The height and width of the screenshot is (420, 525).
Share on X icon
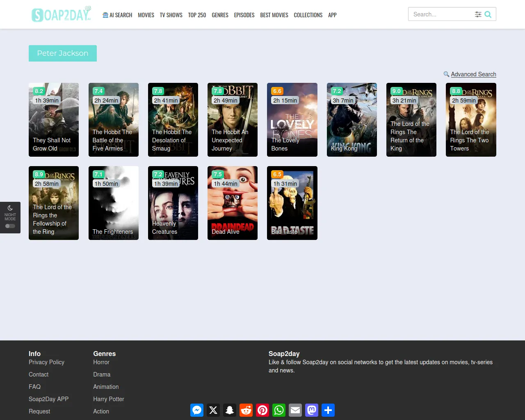(x=213, y=410)
